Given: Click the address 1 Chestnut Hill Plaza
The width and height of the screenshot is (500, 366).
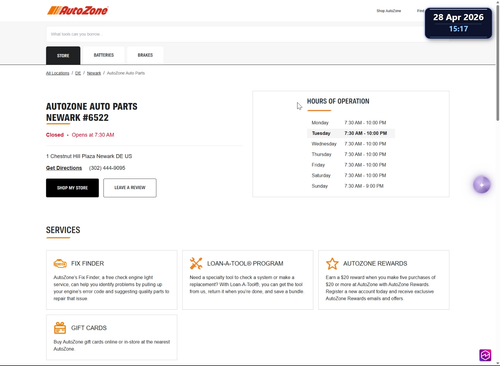Looking at the screenshot, I should pyautogui.click(x=89, y=156).
